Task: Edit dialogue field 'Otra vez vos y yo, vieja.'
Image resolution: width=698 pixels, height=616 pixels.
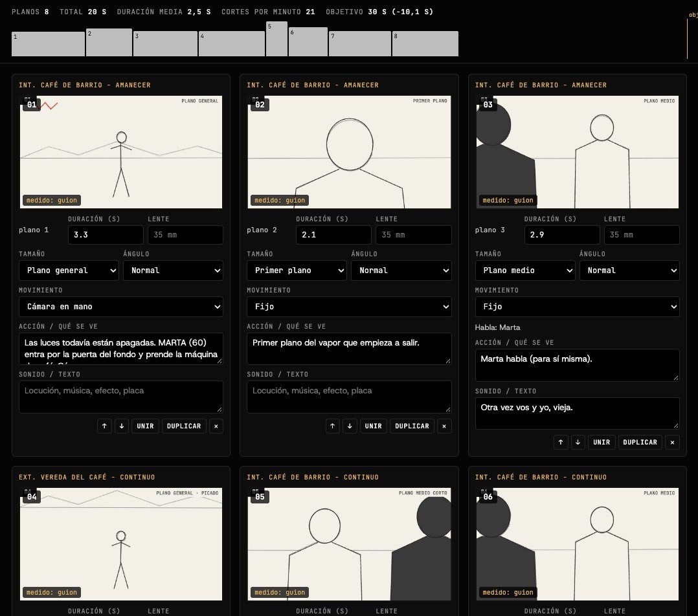Action: (578, 413)
